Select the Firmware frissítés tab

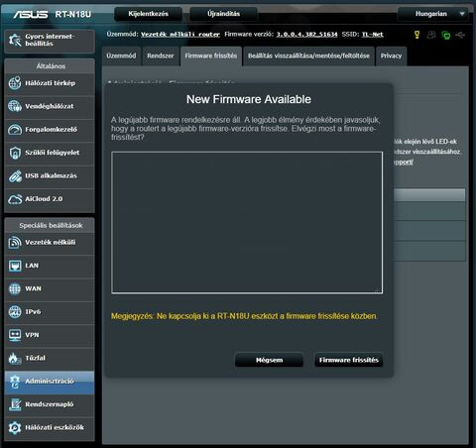[211, 56]
